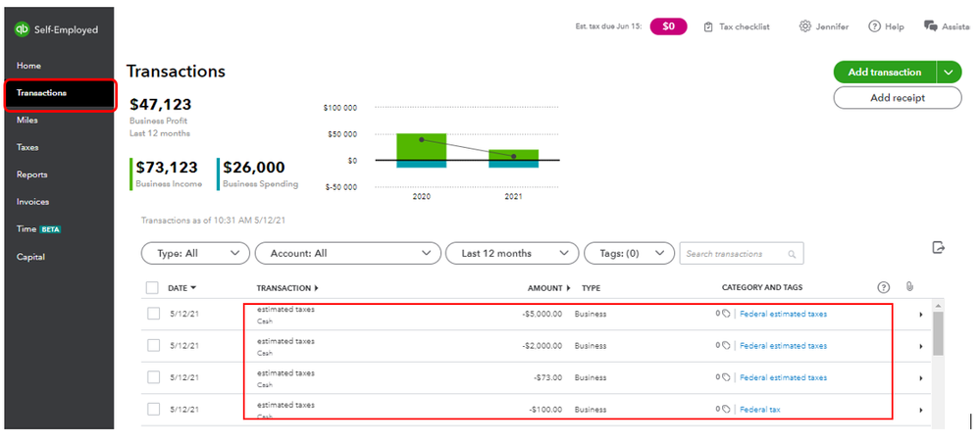Expand the -$73.00 transaction row arrow
The height and width of the screenshot is (444, 980).
tap(920, 378)
